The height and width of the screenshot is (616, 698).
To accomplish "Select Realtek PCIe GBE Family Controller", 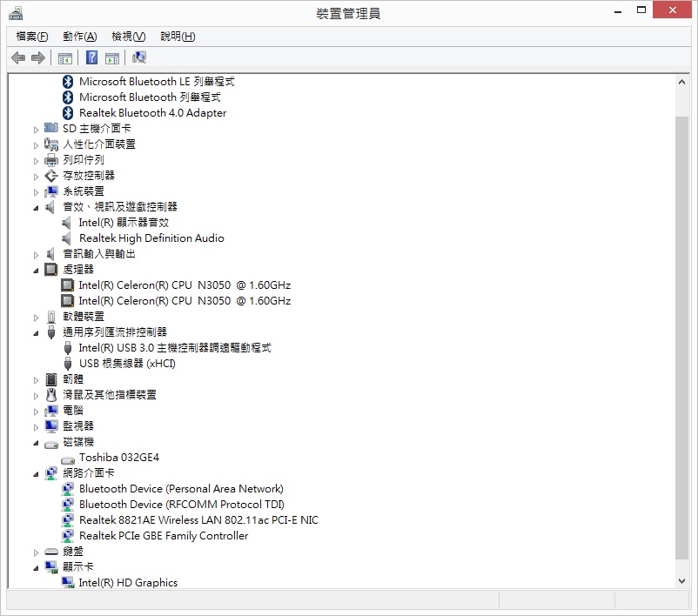I will point(164,536).
